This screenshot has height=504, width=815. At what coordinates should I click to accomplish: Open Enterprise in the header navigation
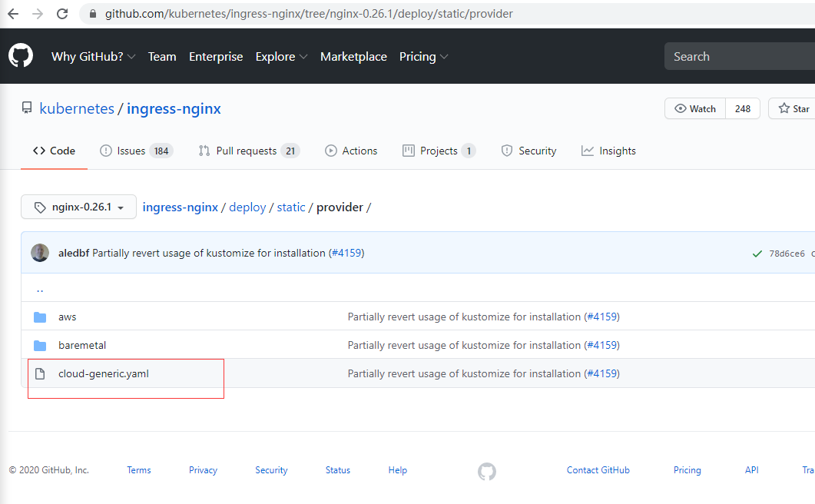click(x=216, y=57)
